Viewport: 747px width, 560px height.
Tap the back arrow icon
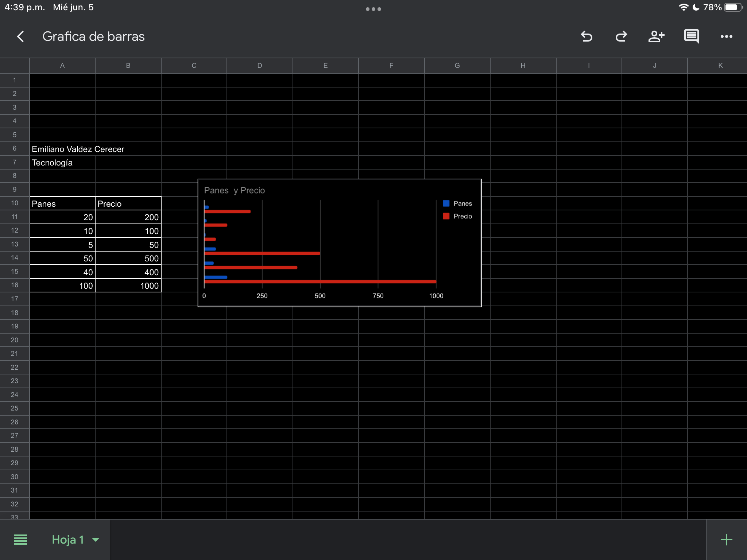click(x=20, y=36)
